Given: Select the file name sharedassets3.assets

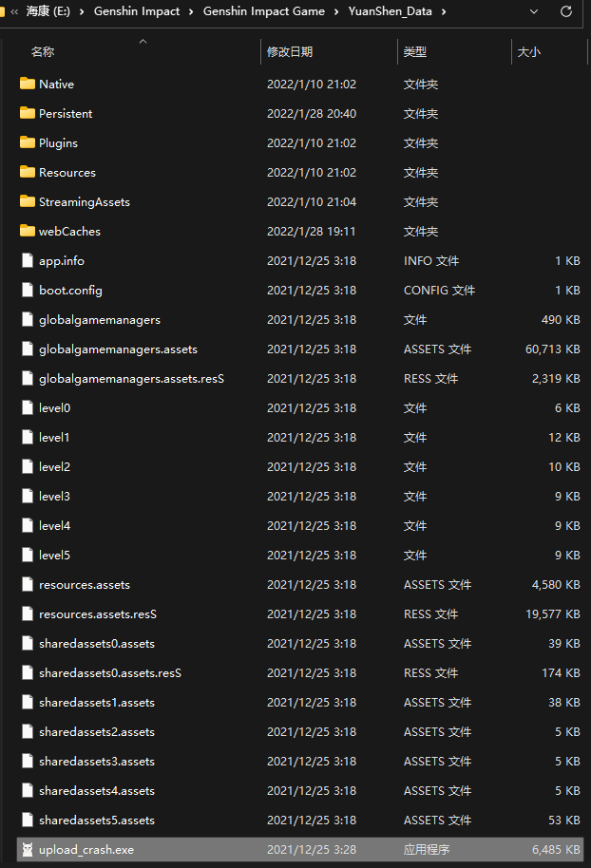Looking at the screenshot, I should point(97,761).
